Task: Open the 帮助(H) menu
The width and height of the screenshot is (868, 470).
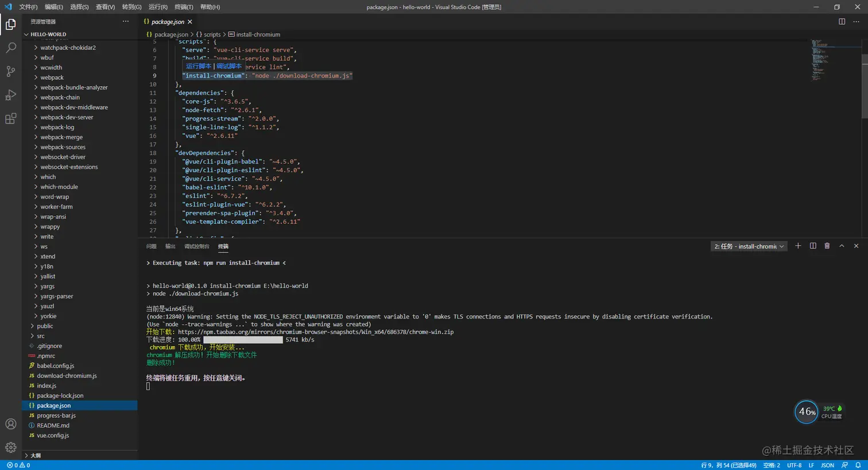Action: (x=210, y=7)
